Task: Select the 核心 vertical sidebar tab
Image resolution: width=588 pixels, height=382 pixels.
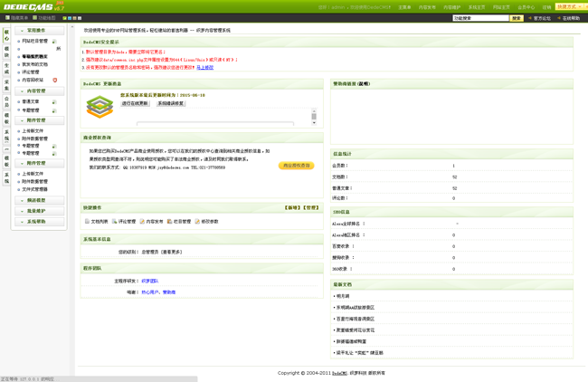Action: [x=6, y=35]
